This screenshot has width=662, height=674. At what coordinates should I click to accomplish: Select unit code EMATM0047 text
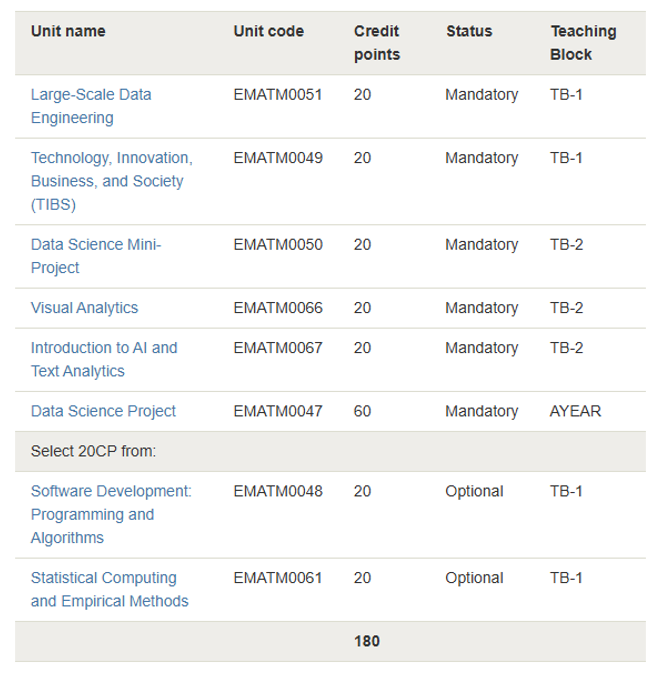[x=278, y=411]
